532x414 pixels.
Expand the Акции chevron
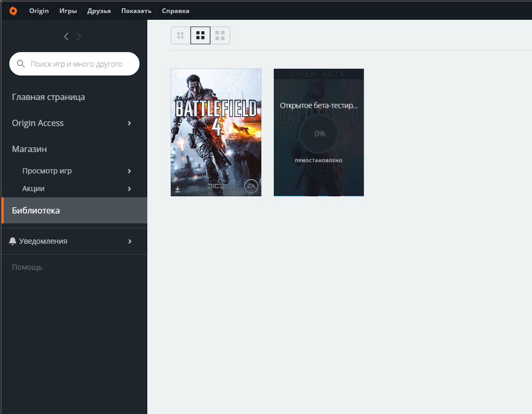(129, 189)
